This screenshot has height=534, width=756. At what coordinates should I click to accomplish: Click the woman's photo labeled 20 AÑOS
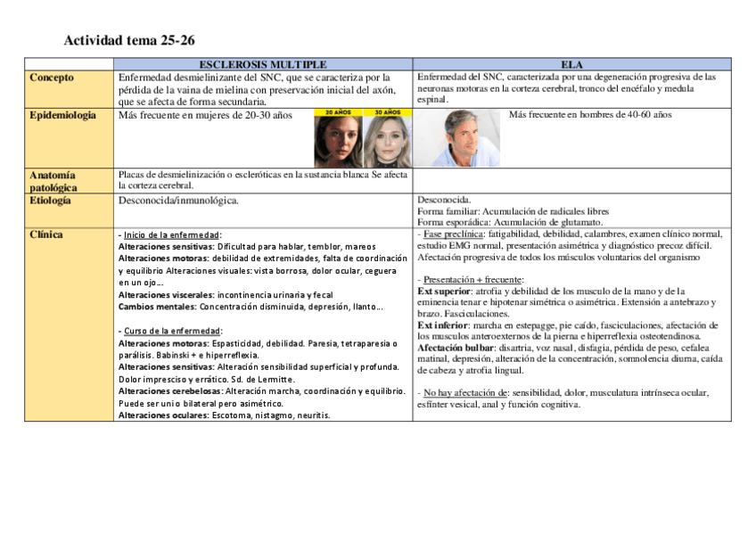click(x=338, y=139)
